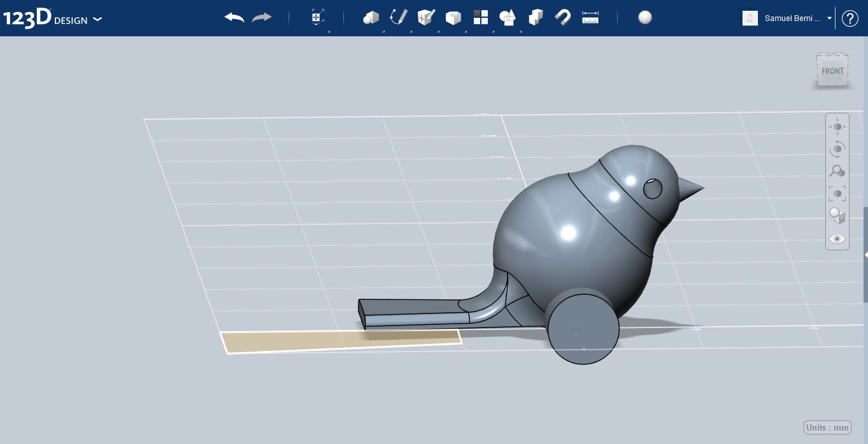Select the Sketch tool icon

click(x=398, y=17)
